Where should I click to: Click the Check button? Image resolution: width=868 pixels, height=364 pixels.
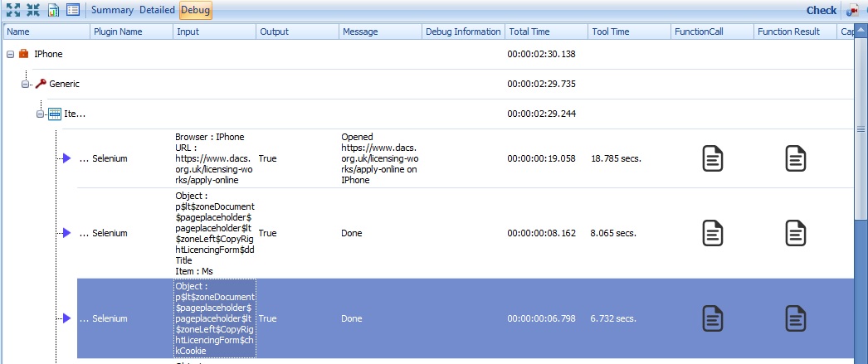click(x=822, y=10)
